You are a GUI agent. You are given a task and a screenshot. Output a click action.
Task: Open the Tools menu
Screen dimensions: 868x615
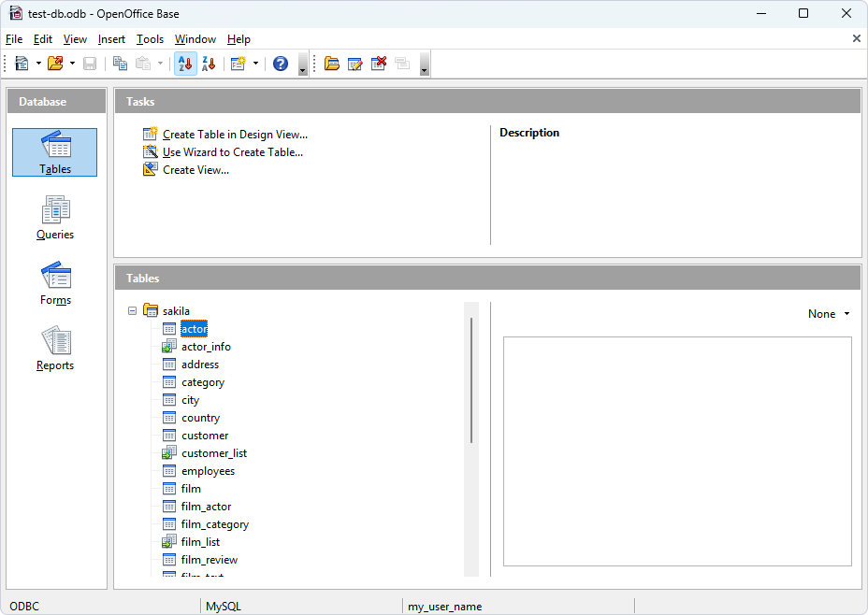click(x=150, y=39)
